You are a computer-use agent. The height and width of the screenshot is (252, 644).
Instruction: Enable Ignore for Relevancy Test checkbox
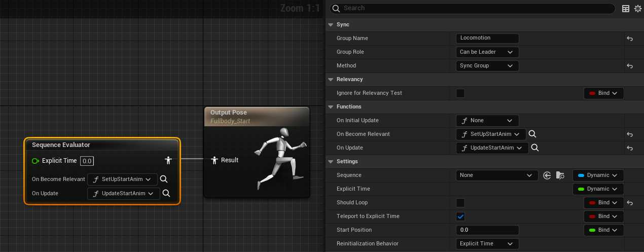460,93
